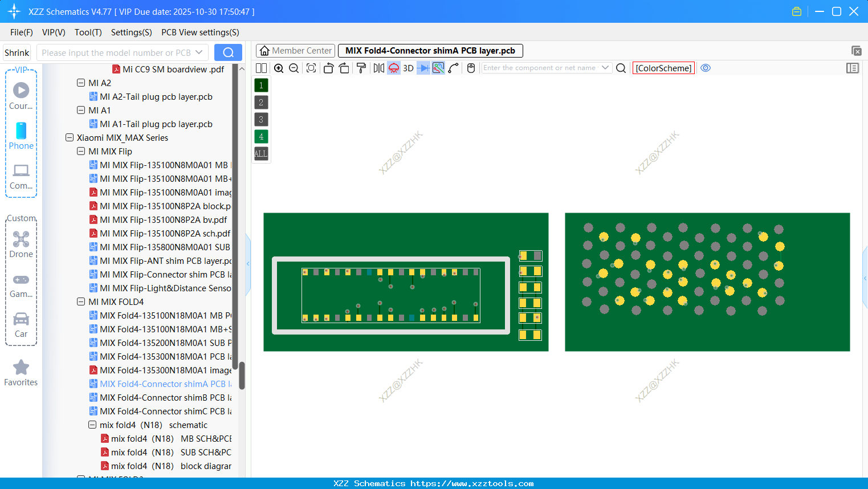The width and height of the screenshot is (868, 489).
Task: Mirror the PCB view horizontally
Action: click(379, 68)
